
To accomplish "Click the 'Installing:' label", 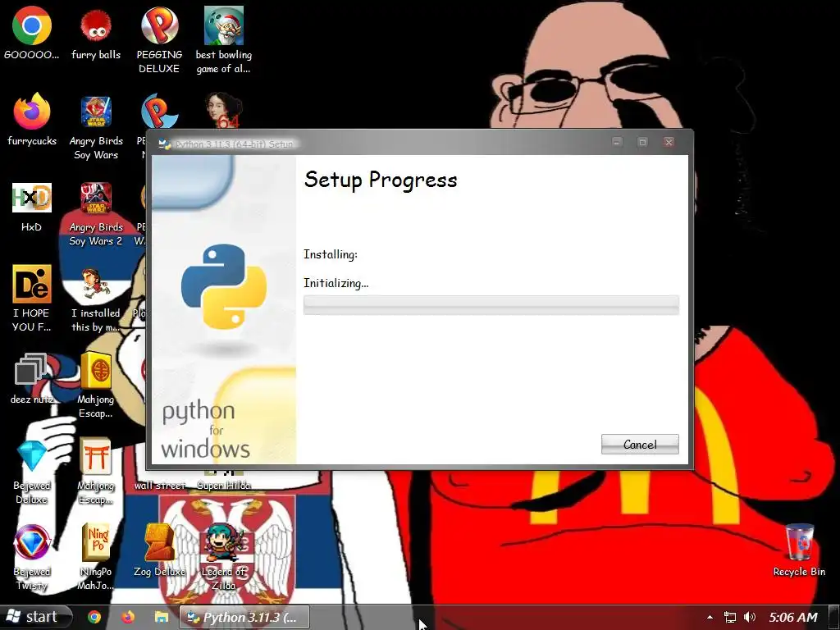I will [x=330, y=254].
